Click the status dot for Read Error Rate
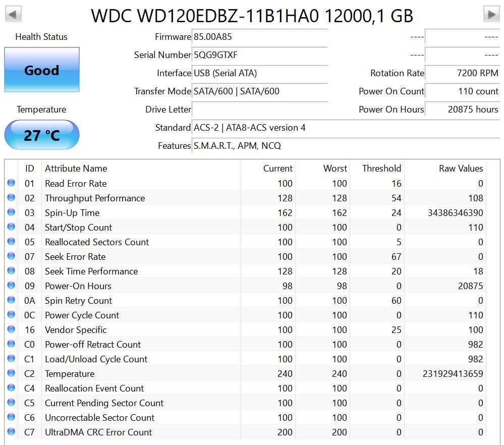Image resolution: width=504 pixels, height=445 pixels. pyautogui.click(x=11, y=183)
